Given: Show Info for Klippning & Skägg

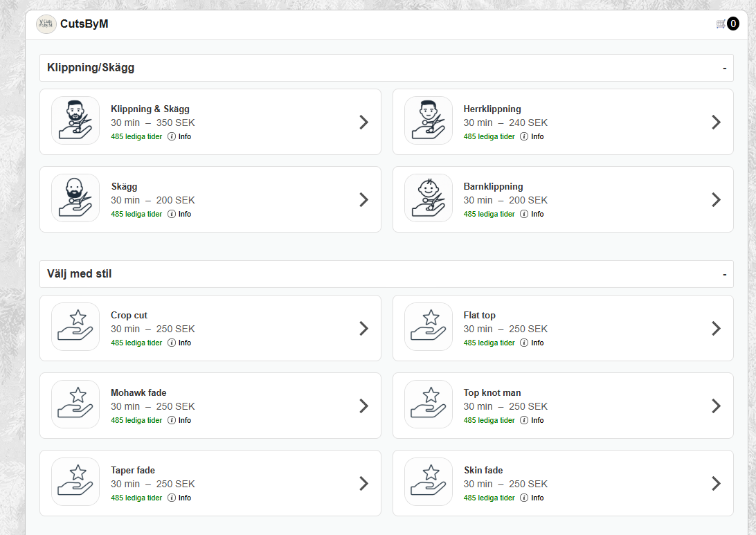Looking at the screenshot, I should 179,137.
